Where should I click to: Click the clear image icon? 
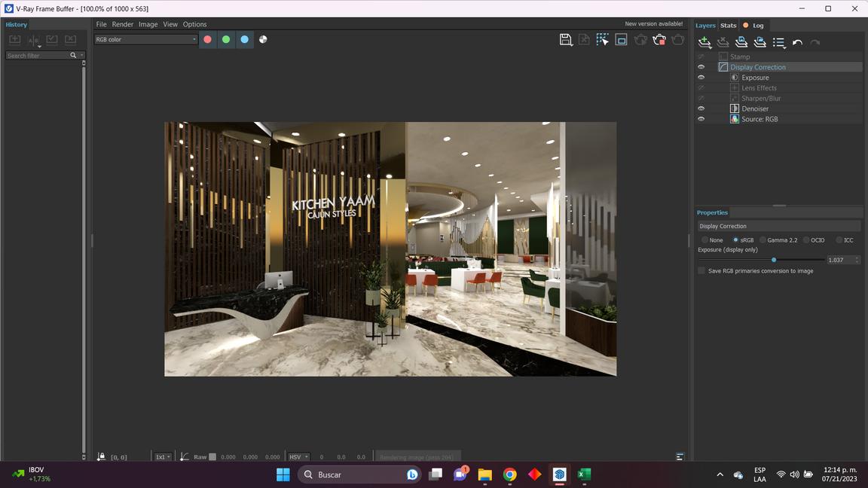584,40
